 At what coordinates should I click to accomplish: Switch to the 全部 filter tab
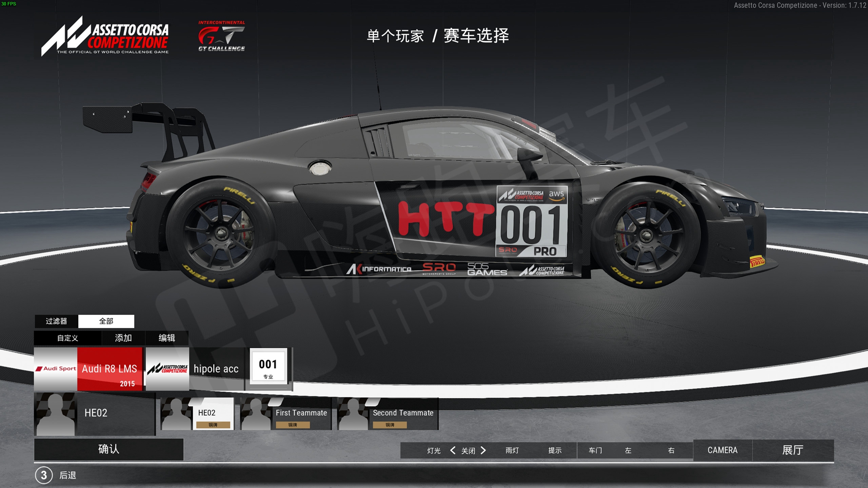pyautogui.click(x=106, y=321)
